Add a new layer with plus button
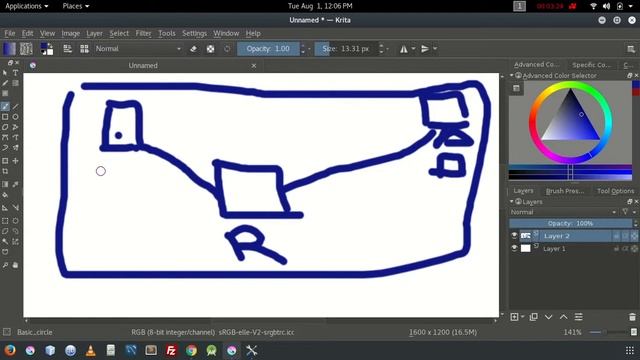Viewport: 640px width, 360px height. click(x=514, y=317)
